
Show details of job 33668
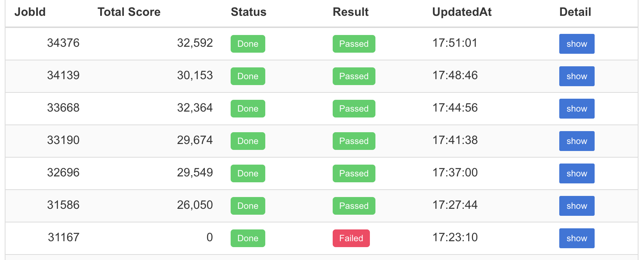pos(577,109)
